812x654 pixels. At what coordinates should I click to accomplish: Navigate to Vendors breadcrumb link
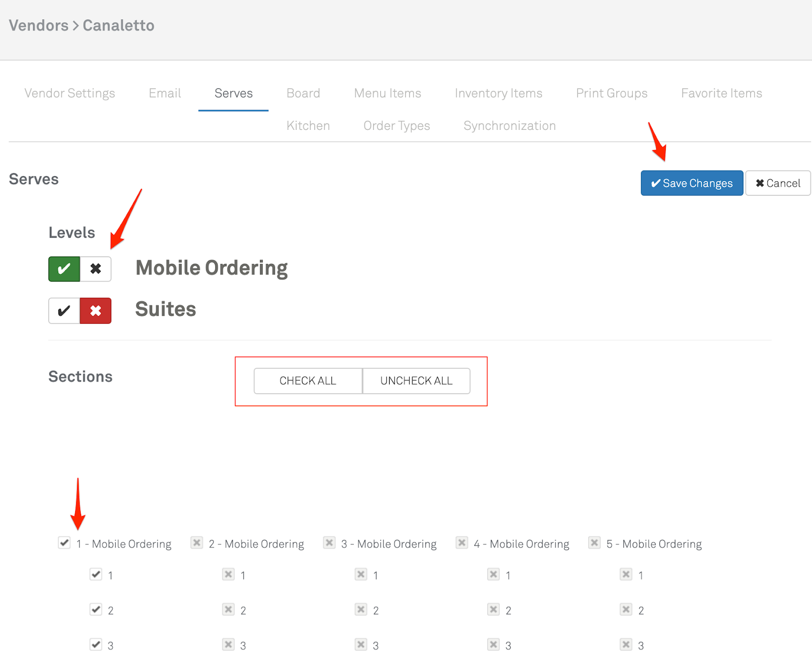pos(39,25)
